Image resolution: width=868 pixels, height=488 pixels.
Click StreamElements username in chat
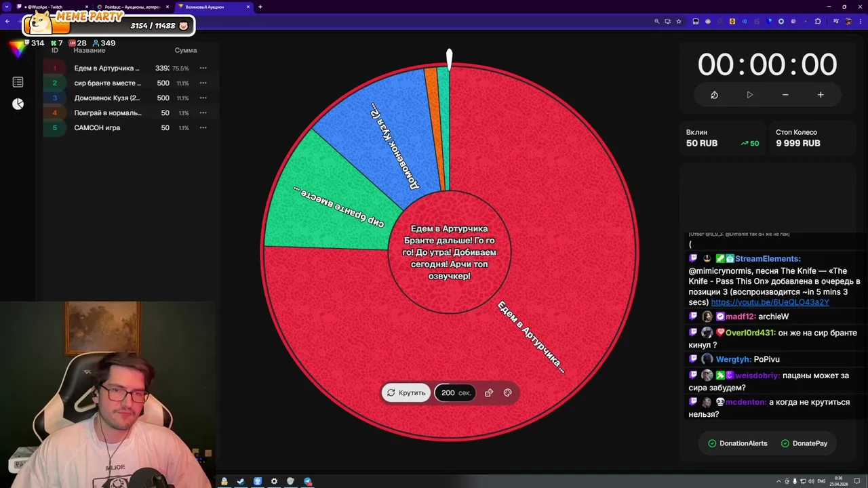point(768,258)
